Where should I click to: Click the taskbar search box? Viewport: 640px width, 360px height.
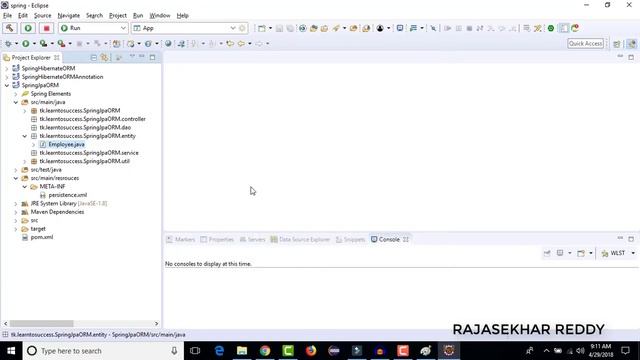pyautogui.click(x=103, y=351)
